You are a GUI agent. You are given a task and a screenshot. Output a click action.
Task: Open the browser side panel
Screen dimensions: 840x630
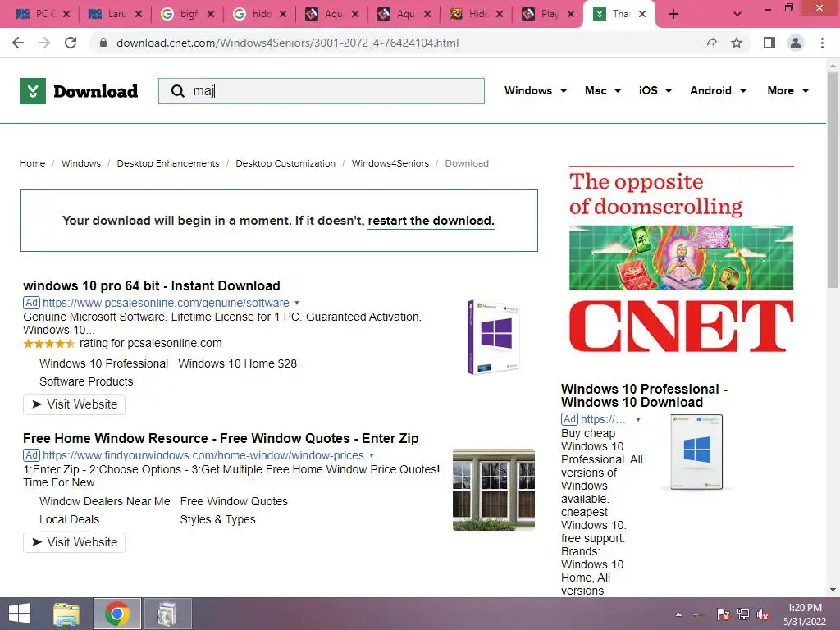[769, 43]
